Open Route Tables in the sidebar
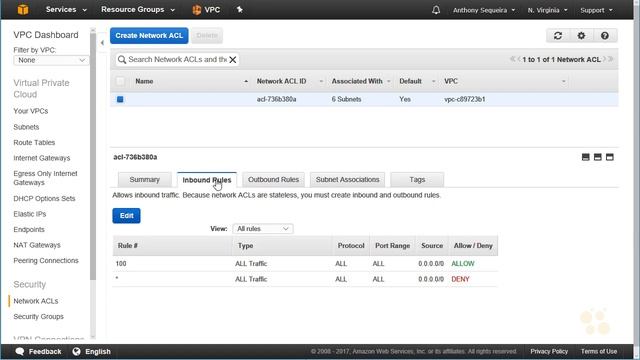 click(34, 142)
